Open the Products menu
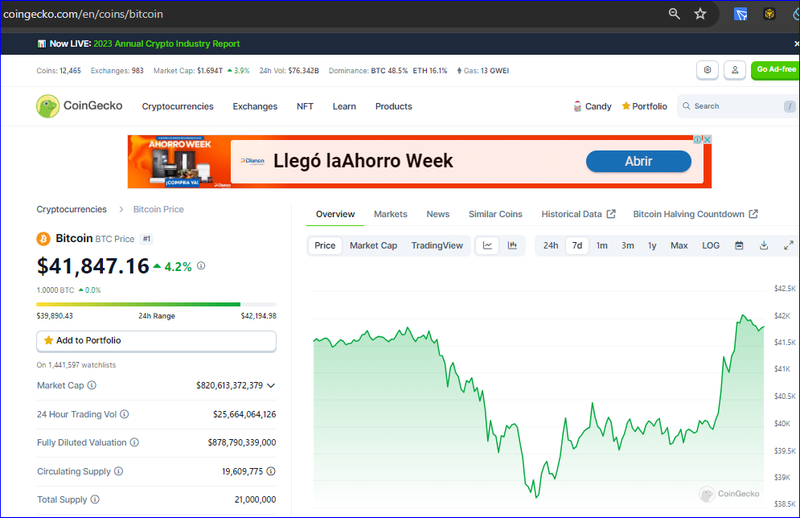Screen dimensions: 800x518 coord(393,106)
